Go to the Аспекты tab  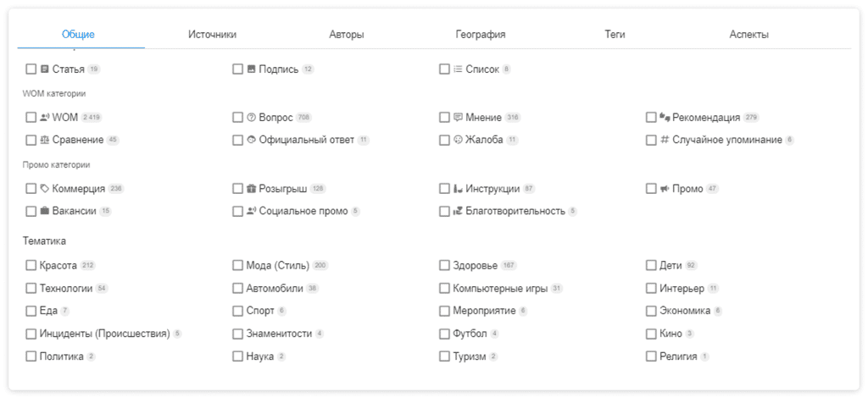(x=749, y=34)
